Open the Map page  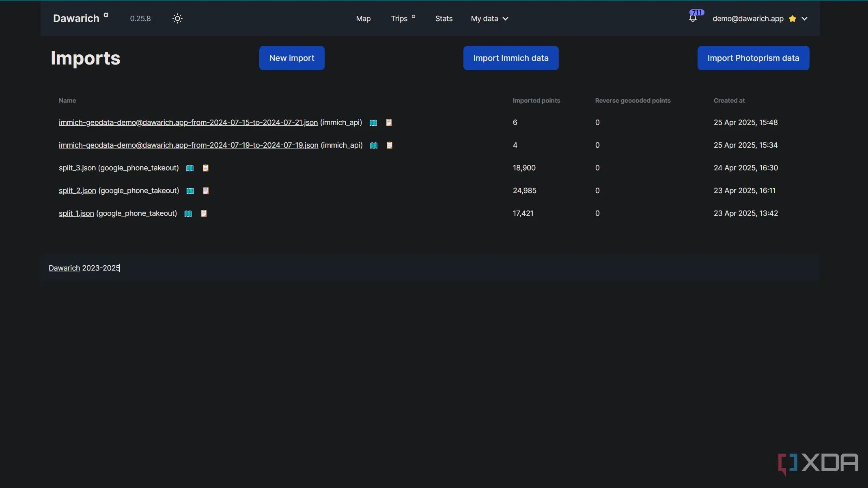(x=363, y=19)
